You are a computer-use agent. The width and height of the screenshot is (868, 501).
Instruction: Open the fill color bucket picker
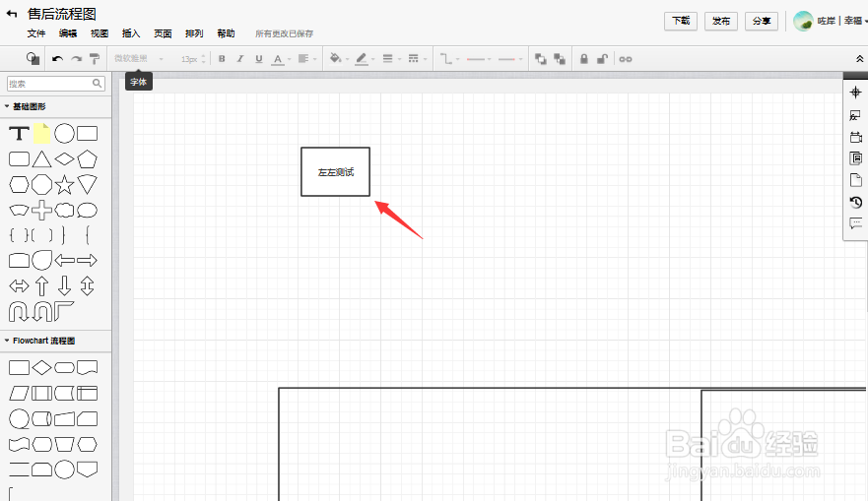pos(339,59)
